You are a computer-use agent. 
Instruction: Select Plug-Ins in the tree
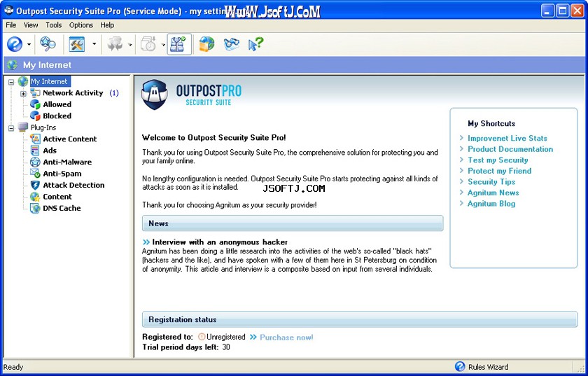click(x=43, y=127)
